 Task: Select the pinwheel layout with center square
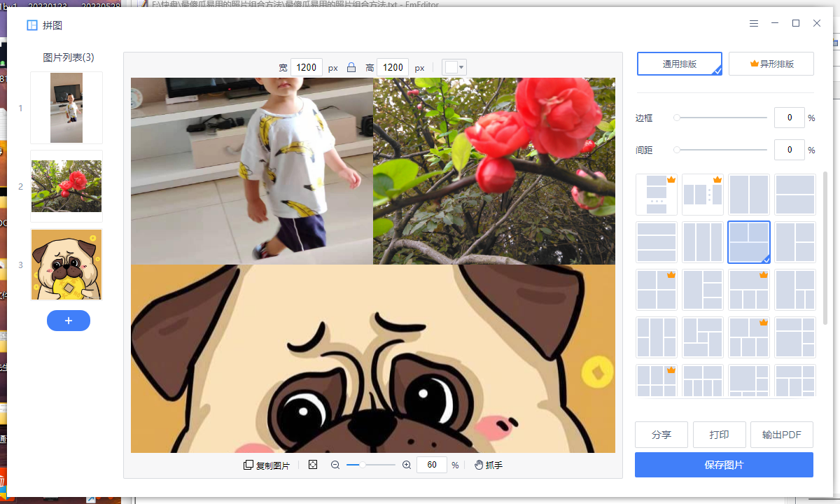[703, 337]
